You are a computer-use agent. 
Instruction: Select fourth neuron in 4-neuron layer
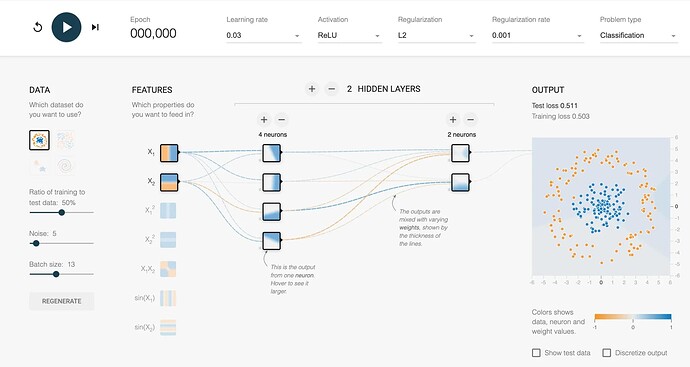pyautogui.click(x=272, y=241)
